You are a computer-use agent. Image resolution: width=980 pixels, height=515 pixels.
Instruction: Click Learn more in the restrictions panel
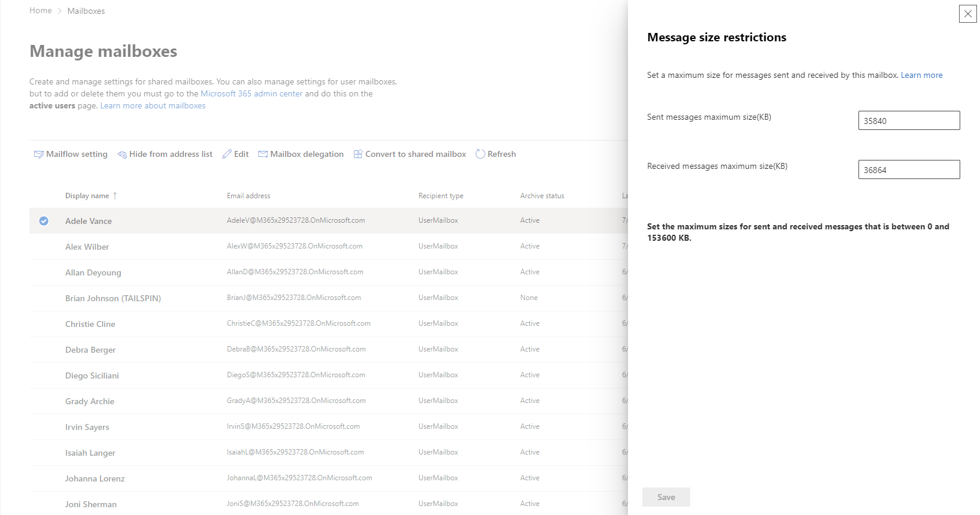[921, 75]
